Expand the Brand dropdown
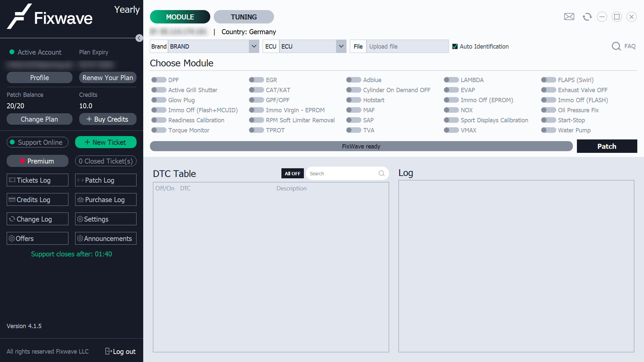 (x=254, y=46)
